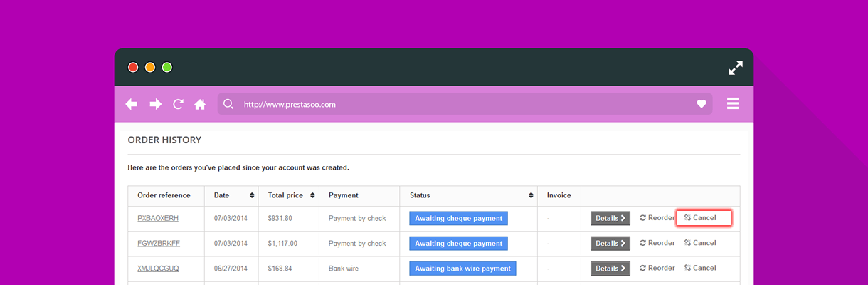Sort orders by Date column arrows
Image resolution: width=868 pixels, height=285 pixels.
(252, 195)
